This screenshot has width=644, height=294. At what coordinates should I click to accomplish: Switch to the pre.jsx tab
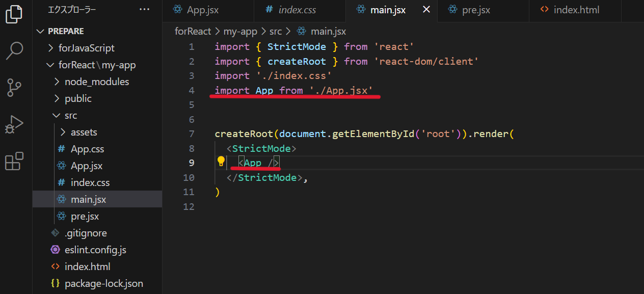click(483, 11)
